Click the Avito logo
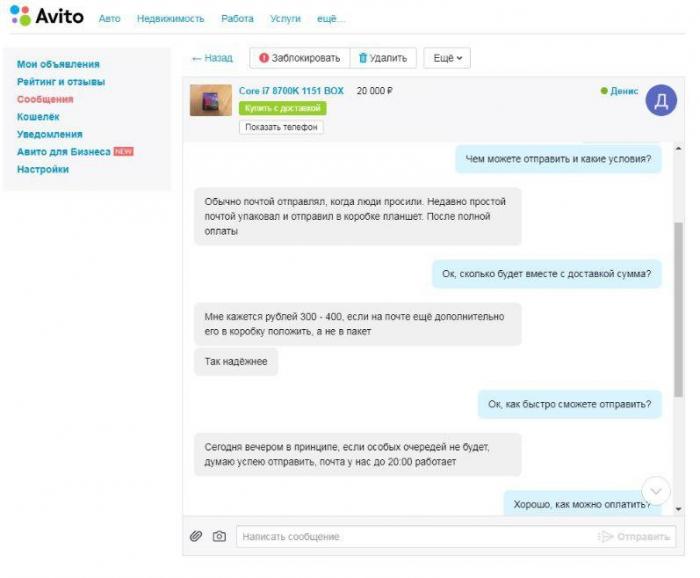The width and height of the screenshot is (700, 578). pos(46,16)
